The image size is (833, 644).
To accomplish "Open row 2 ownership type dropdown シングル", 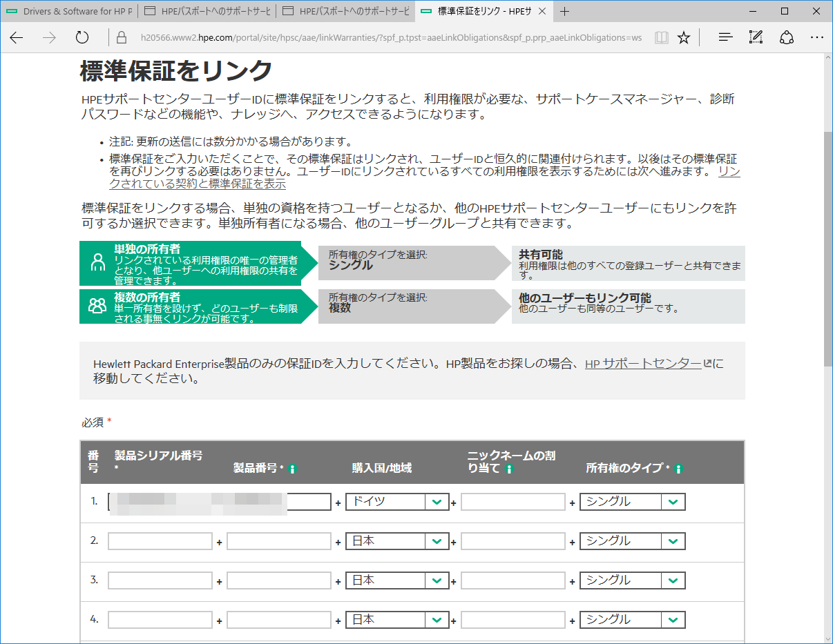I will (x=633, y=541).
